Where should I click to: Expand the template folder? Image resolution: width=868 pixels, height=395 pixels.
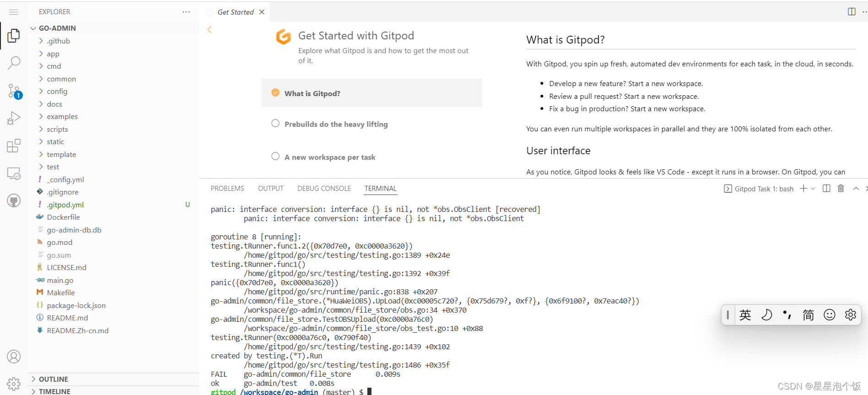click(x=113, y=154)
